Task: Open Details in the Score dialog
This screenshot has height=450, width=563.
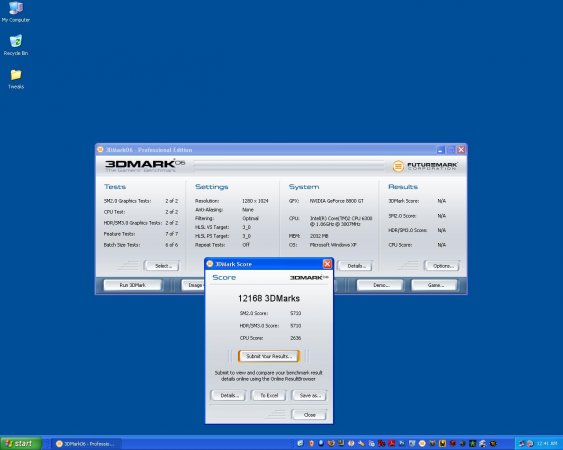Action: pos(228,395)
